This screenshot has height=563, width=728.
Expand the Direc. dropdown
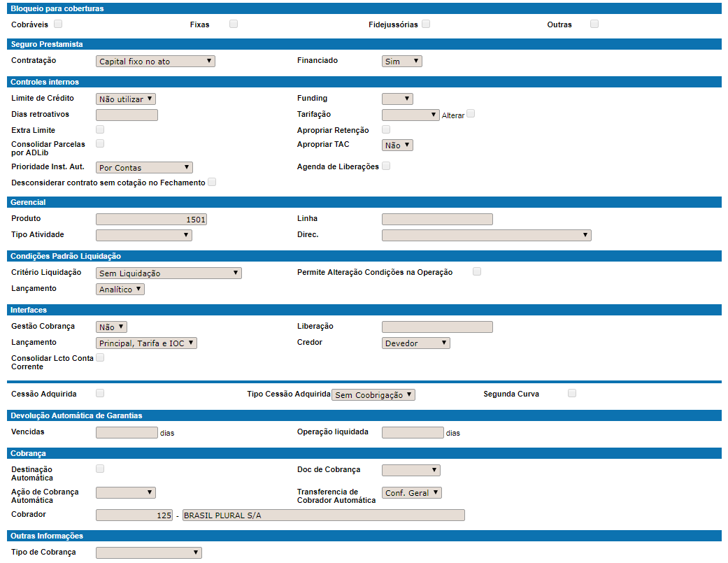(487, 235)
